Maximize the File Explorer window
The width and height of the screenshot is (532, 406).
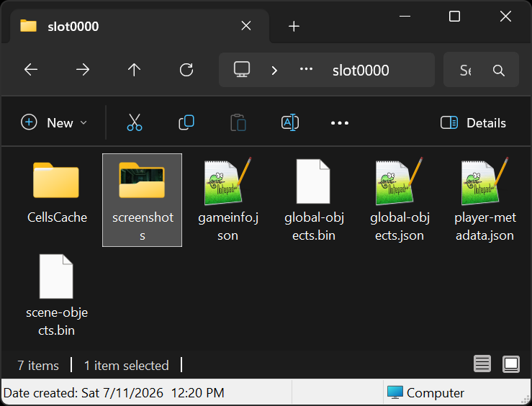click(454, 16)
